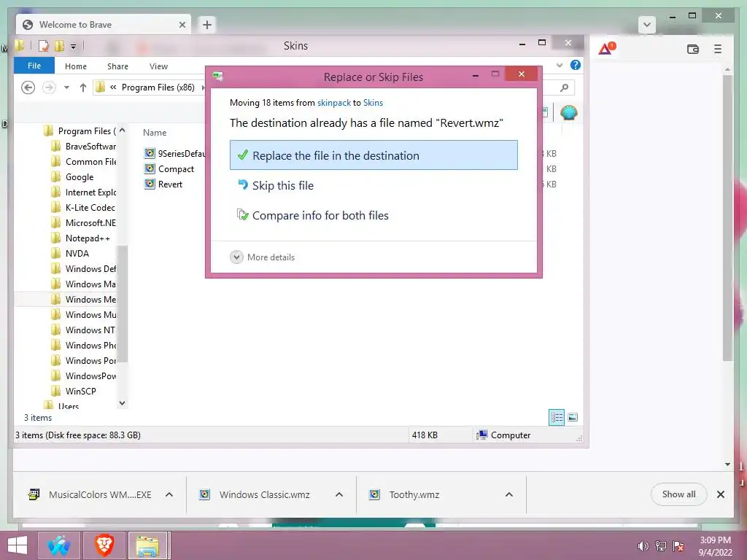Click the Explorer Back arrow
Screen dimensions: 747x560
(x=28, y=87)
